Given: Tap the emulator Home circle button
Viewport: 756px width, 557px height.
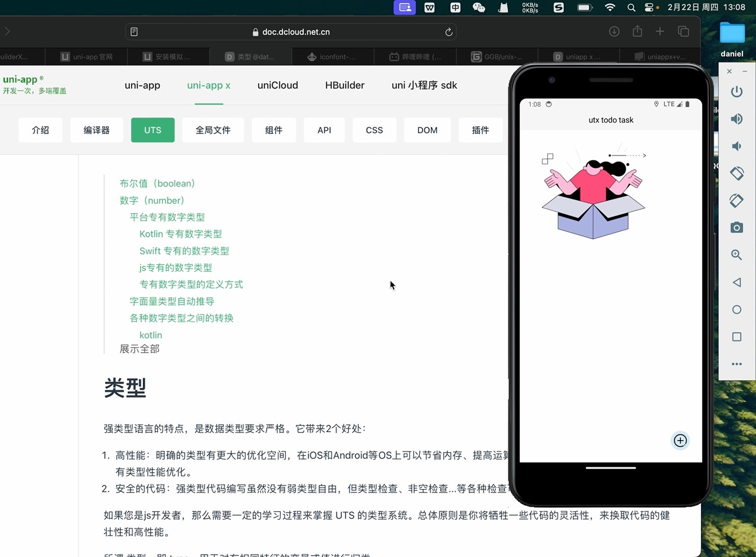Looking at the screenshot, I should click(x=736, y=309).
